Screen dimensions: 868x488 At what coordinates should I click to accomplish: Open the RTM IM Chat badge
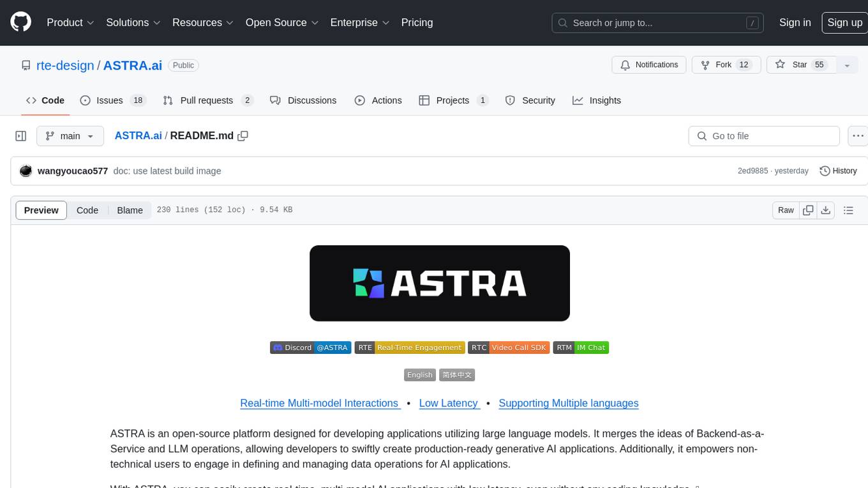tap(581, 347)
